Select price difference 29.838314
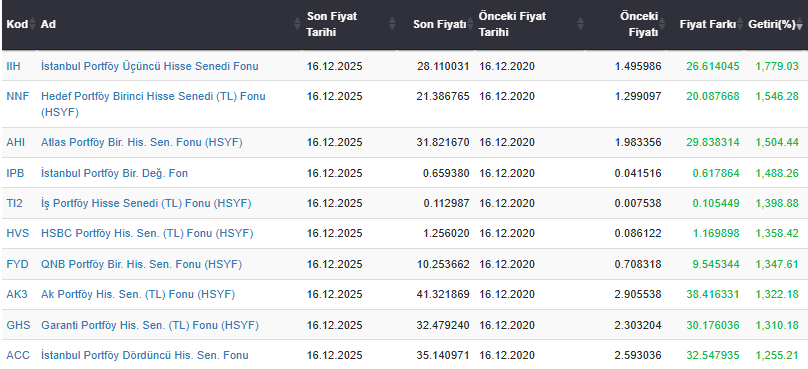The image size is (808, 369). 713,142
